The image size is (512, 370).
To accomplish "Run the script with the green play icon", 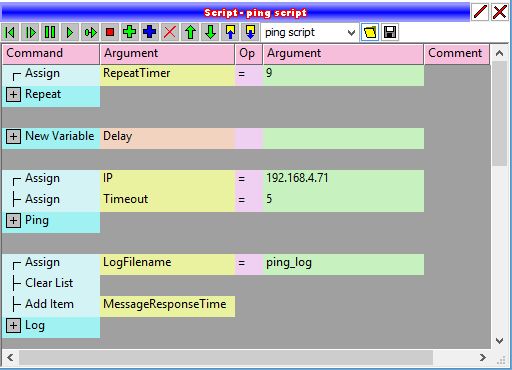I will coord(70,32).
